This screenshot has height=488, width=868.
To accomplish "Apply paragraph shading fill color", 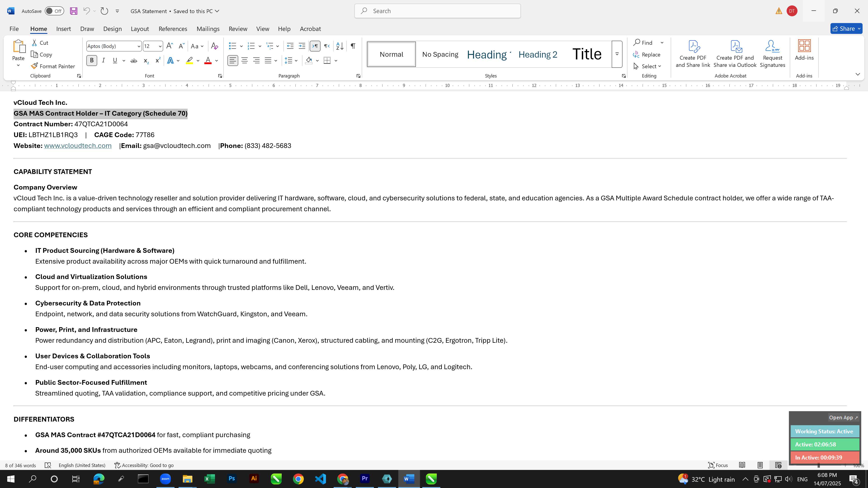I will (309, 61).
